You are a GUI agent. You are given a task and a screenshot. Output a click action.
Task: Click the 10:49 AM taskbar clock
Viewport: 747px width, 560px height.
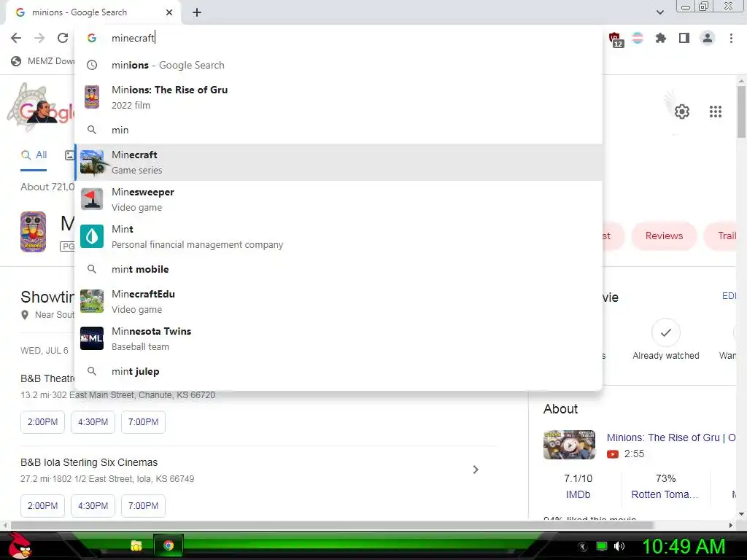coord(684,546)
